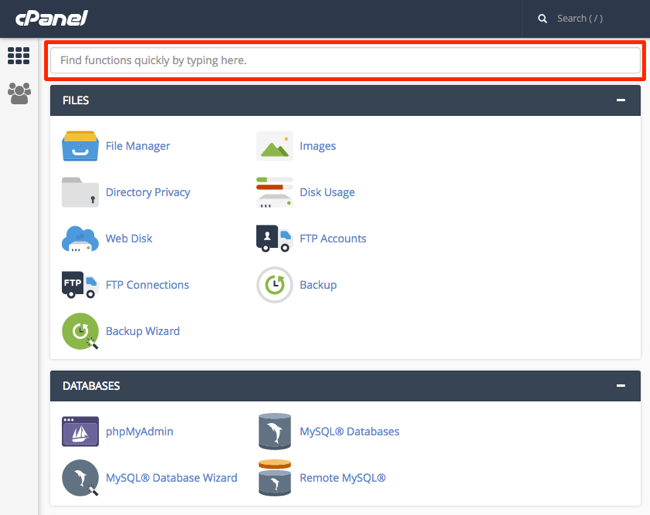The image size is (650, 515).
Task: Open the File Manager icon
Action: tap(80, 146)
